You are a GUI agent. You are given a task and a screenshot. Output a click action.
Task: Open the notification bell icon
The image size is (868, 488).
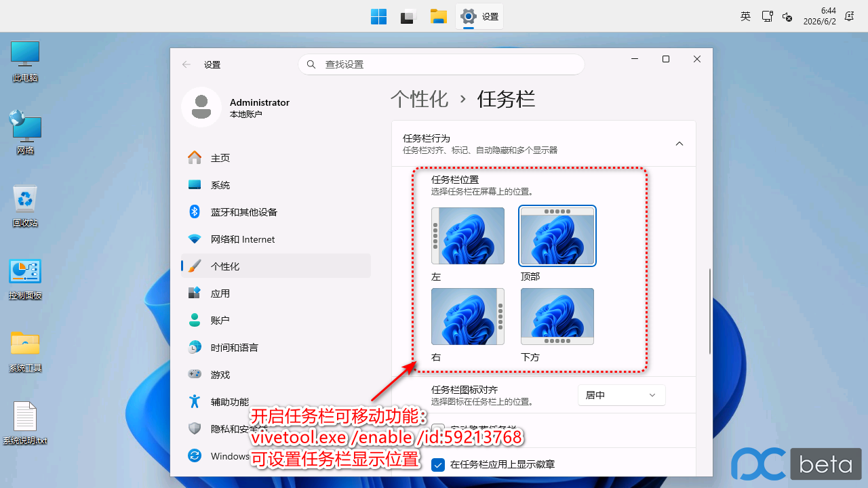pos(848,16)
